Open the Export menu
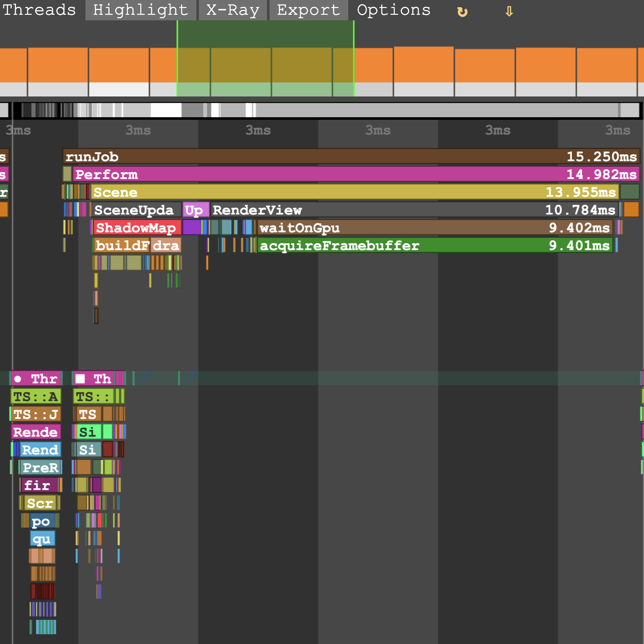Viewport: 644px width, 644px height. (x=308, y=10)
